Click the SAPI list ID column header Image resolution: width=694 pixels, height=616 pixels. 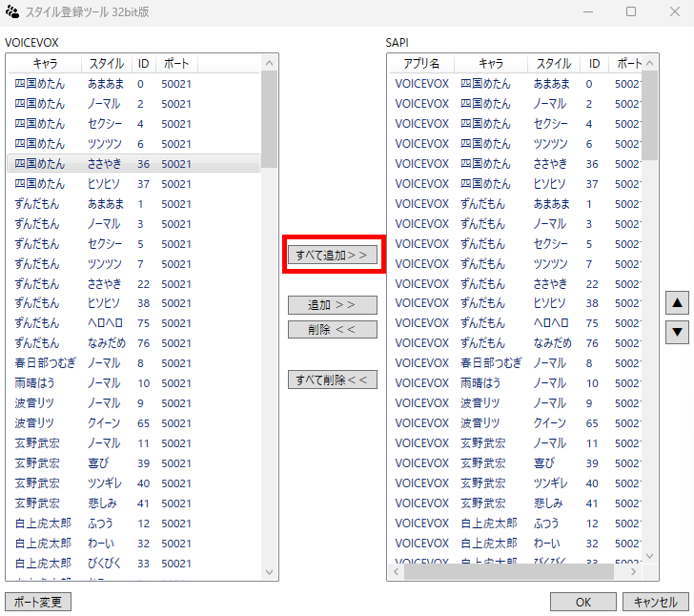594,64
